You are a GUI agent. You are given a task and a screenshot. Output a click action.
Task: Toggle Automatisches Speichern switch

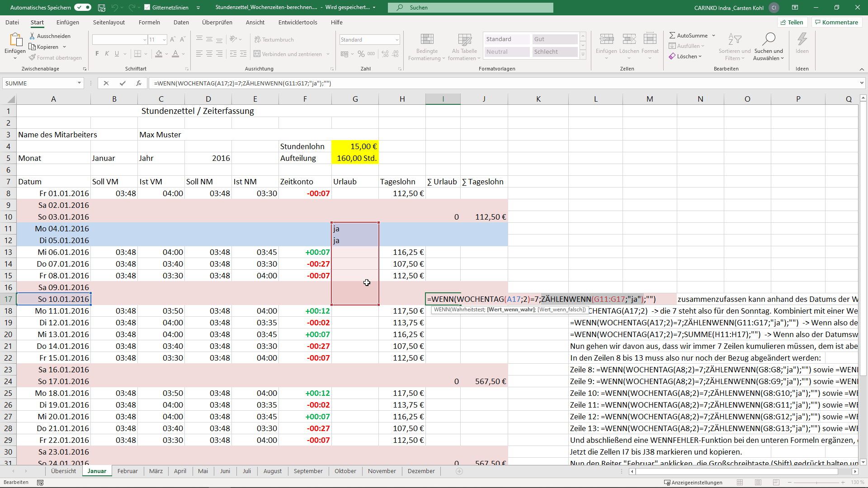(83, 7)
